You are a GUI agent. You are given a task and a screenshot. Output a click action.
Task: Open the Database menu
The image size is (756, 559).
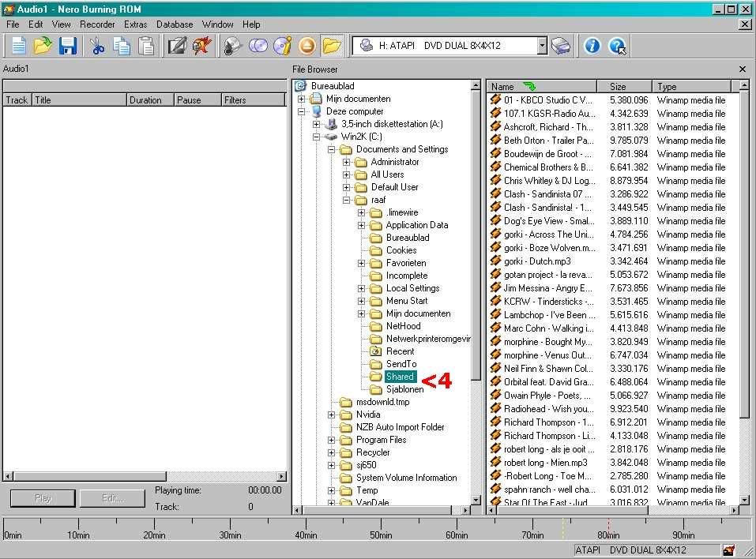click(x=175, y=24)
